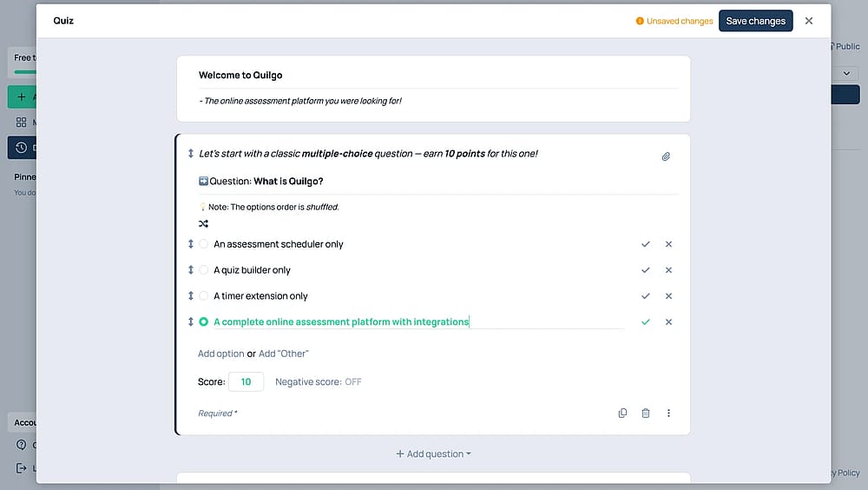Mark 'An assessment scheduler only' as correct
Screen dimensions: 868x490
(x=646, y=244)
